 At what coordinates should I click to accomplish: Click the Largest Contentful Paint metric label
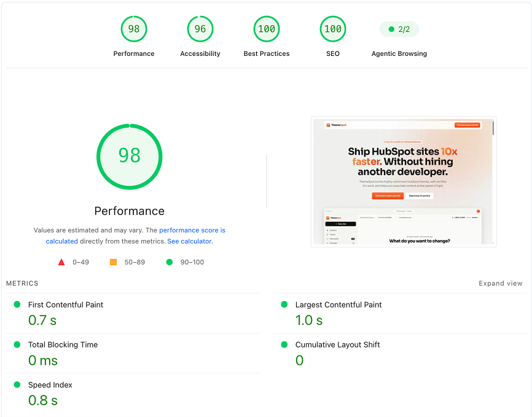click(338, 305)
